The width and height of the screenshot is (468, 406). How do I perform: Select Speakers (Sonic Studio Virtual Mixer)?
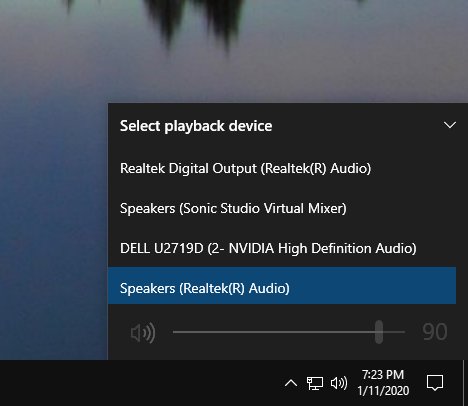click(x=282, y=208)
